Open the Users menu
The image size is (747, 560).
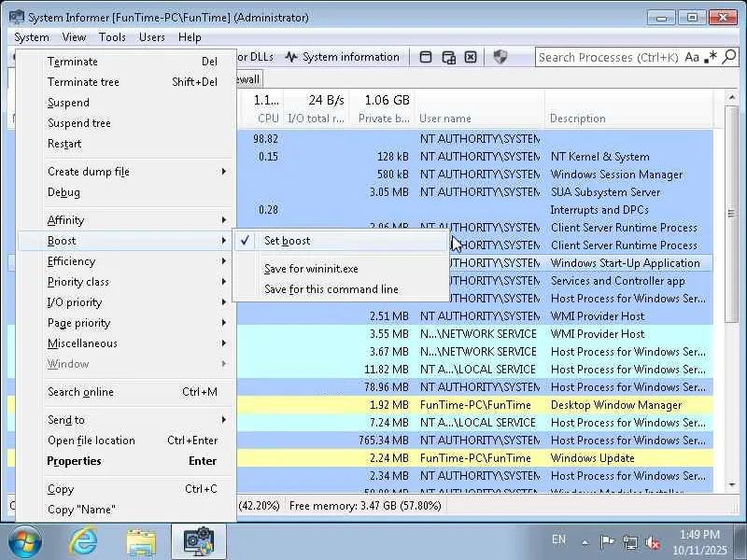(x=151, y=37)
